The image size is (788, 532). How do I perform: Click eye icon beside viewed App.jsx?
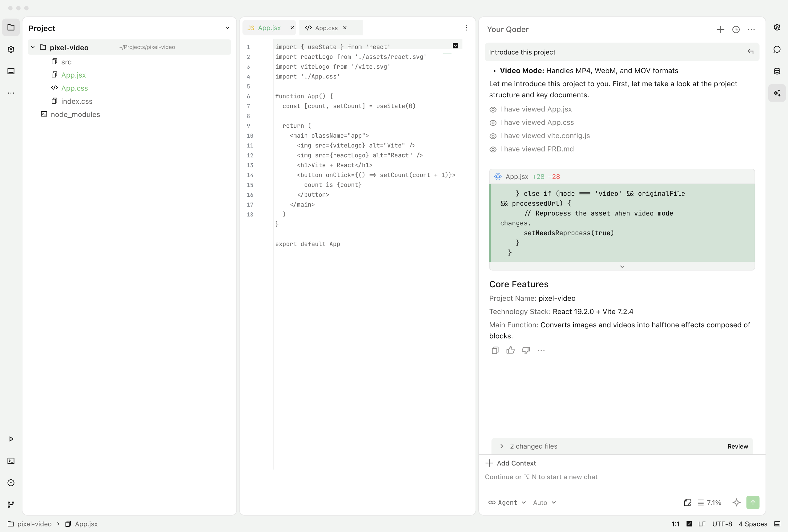click(x=493, y=110)
